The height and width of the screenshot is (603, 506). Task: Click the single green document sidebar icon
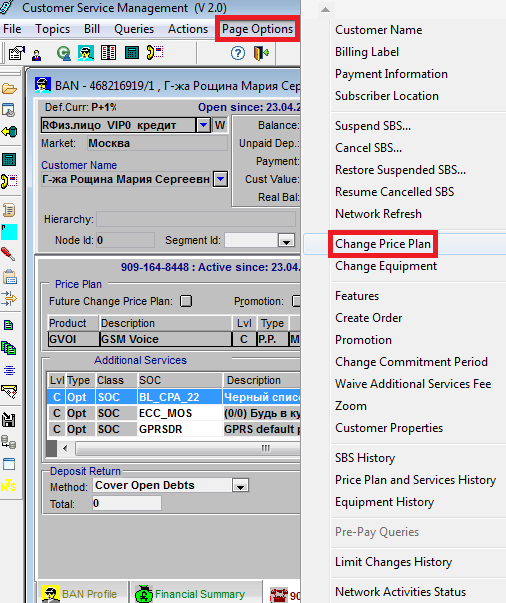[8, 325]
